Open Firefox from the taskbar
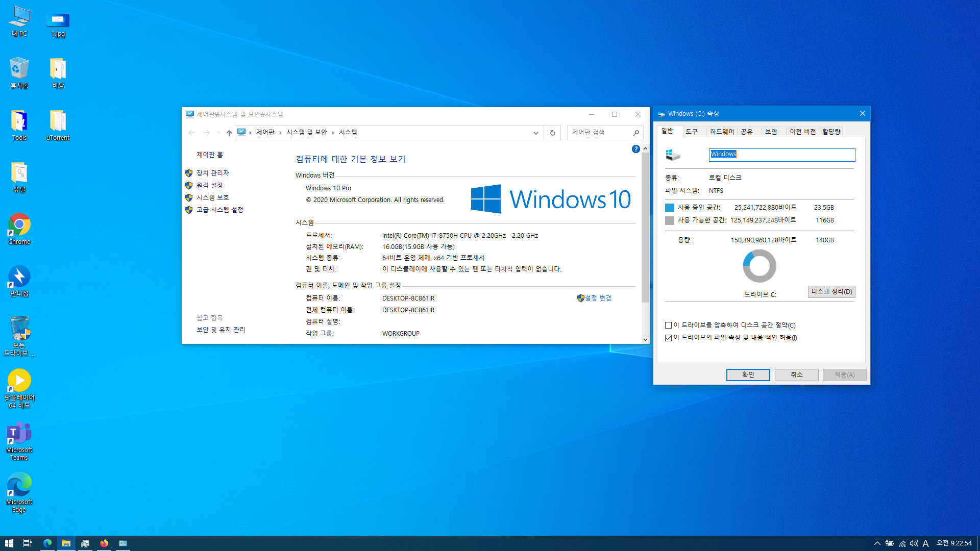 [x=104, y=543]
